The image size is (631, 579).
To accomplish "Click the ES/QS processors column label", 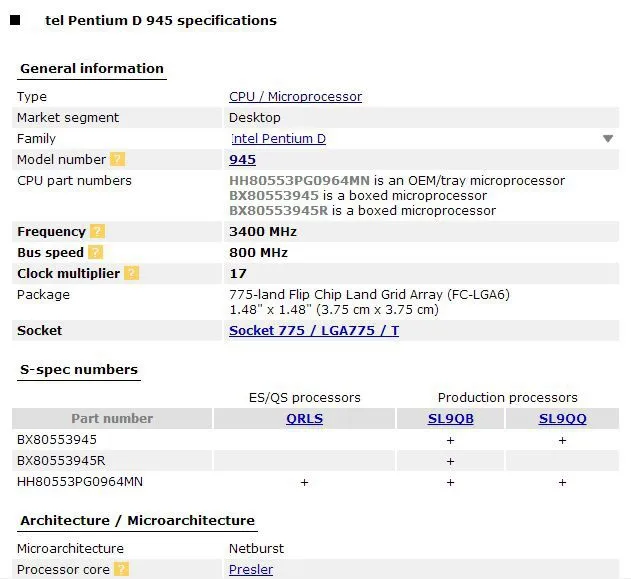I will tap(305, 398).
